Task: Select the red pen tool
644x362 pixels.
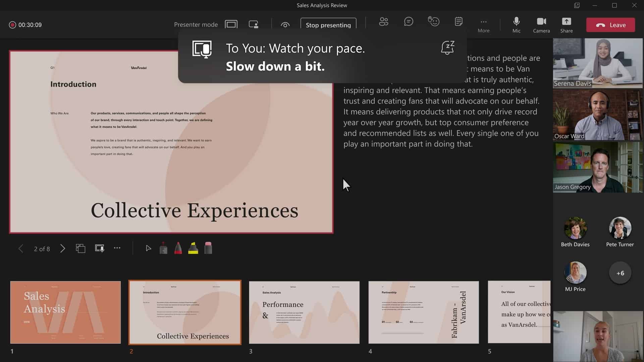Action: tap(178, 248)
